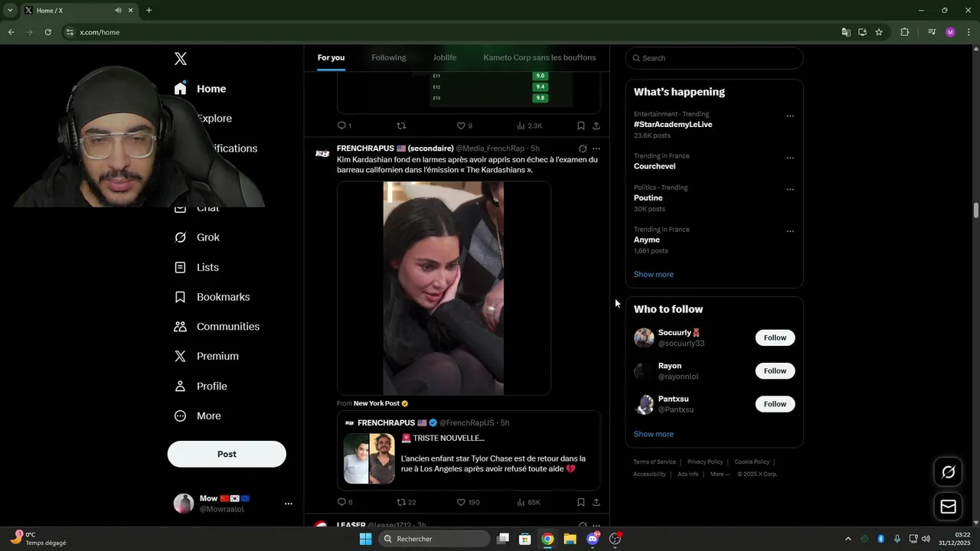The image size is (980, 551).
Task: Open options for #StarAcademyLeLive trend
Action: pyautogui.click(x=790, y=116)
